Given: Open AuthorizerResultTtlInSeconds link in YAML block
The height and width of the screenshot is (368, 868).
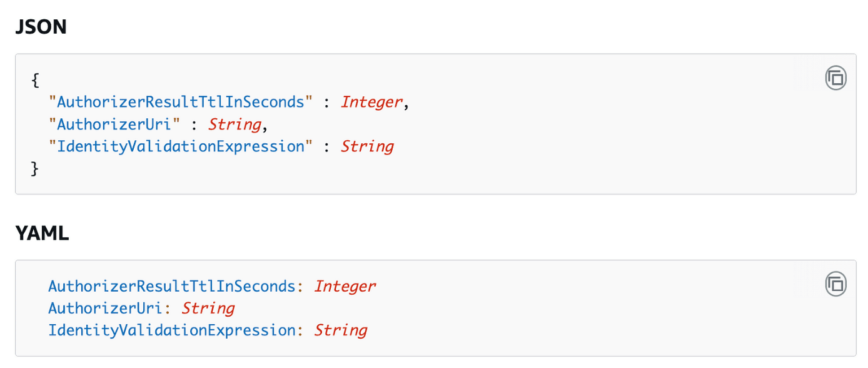Looking at the screenshot, I should (x=171, y=286).
